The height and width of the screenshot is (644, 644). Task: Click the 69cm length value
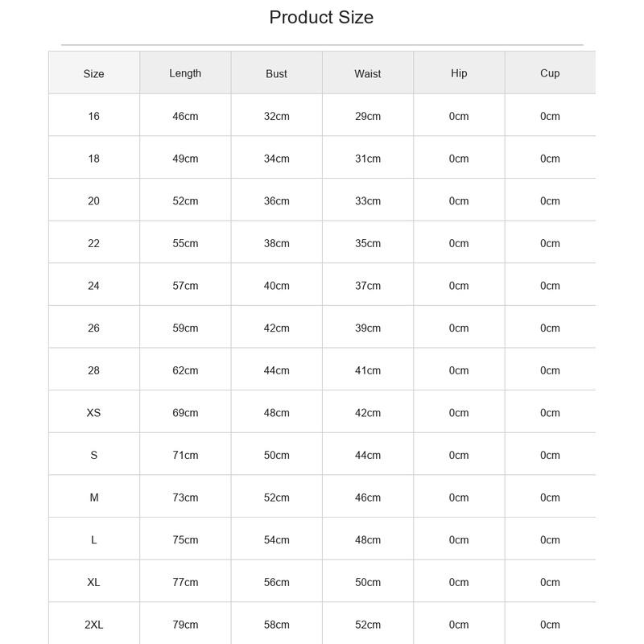[x=185, y=413]
